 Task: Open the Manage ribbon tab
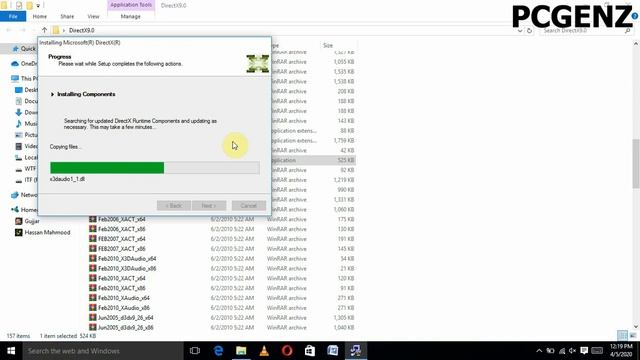131,16
